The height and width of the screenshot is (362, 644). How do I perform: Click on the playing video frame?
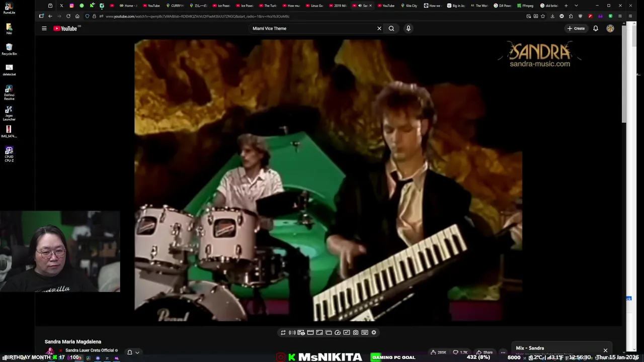(328, 180)
